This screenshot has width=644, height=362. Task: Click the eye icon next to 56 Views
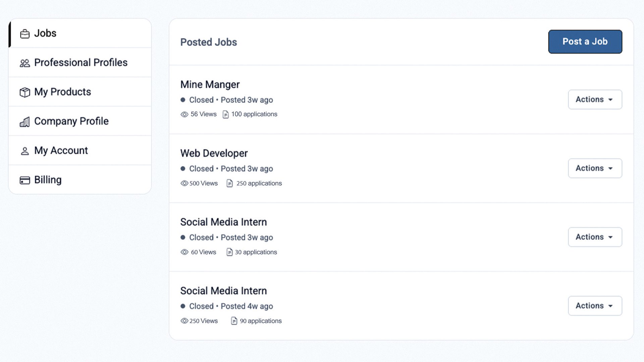(x=184, y=115)
